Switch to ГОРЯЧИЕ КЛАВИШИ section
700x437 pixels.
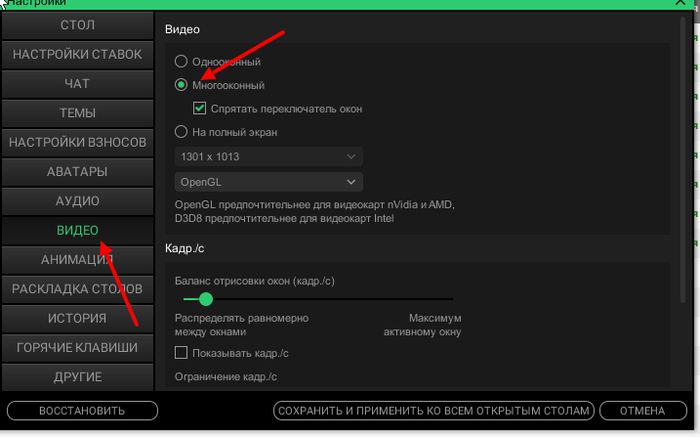pos(78,348)
